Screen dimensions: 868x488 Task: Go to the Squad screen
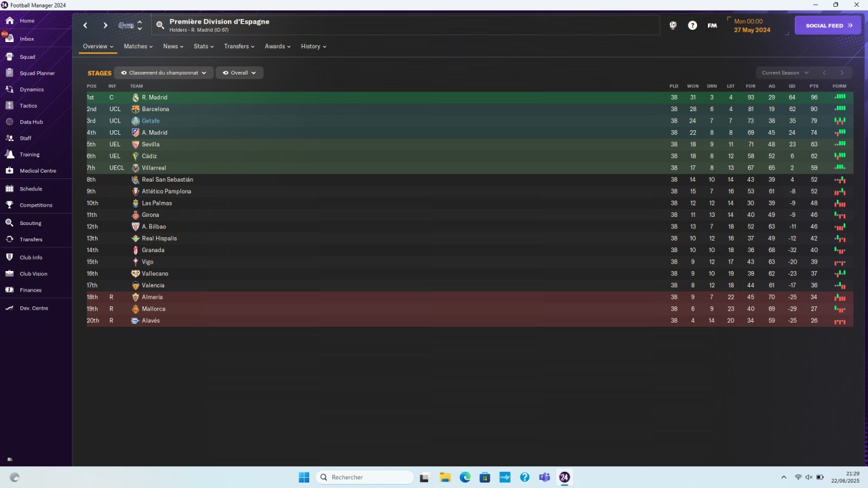point(27,57)
